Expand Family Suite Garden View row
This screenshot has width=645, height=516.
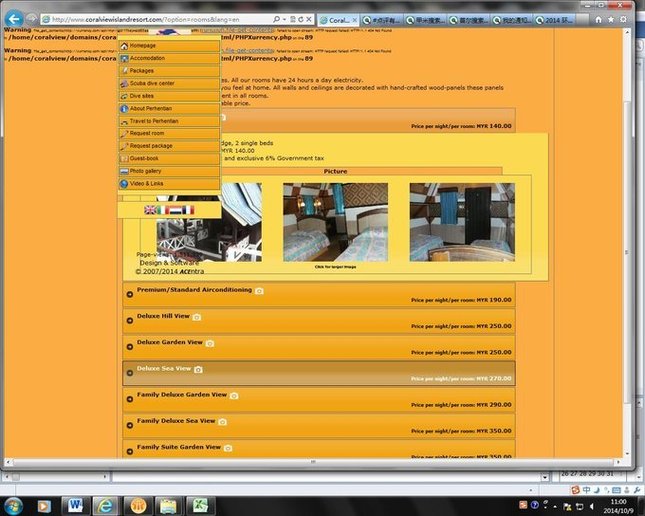coord(319,449)
